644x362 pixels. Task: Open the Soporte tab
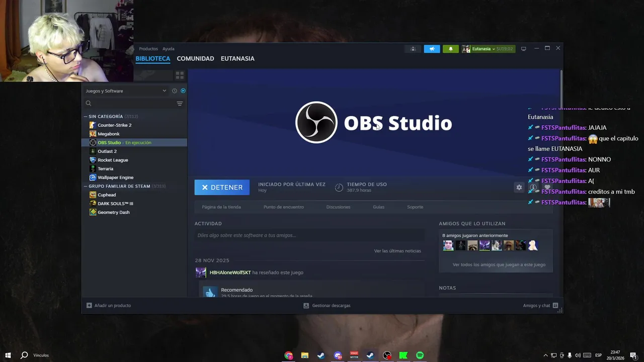pyautogui.click(x=415, y=207)
